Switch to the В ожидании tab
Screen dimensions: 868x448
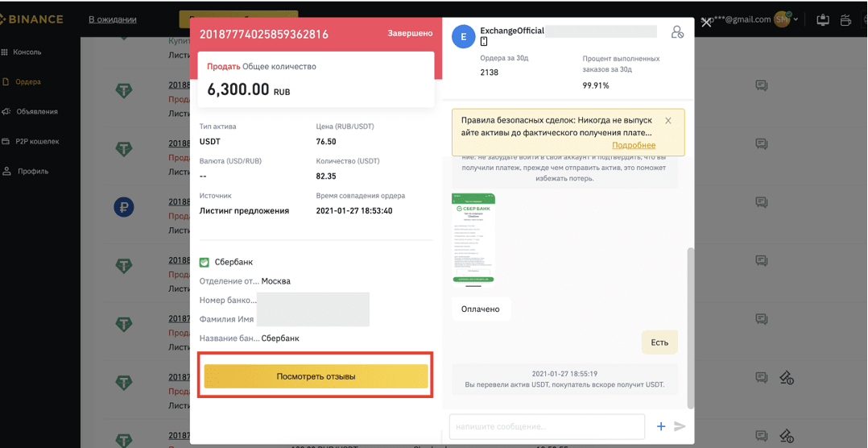[113, 19]
